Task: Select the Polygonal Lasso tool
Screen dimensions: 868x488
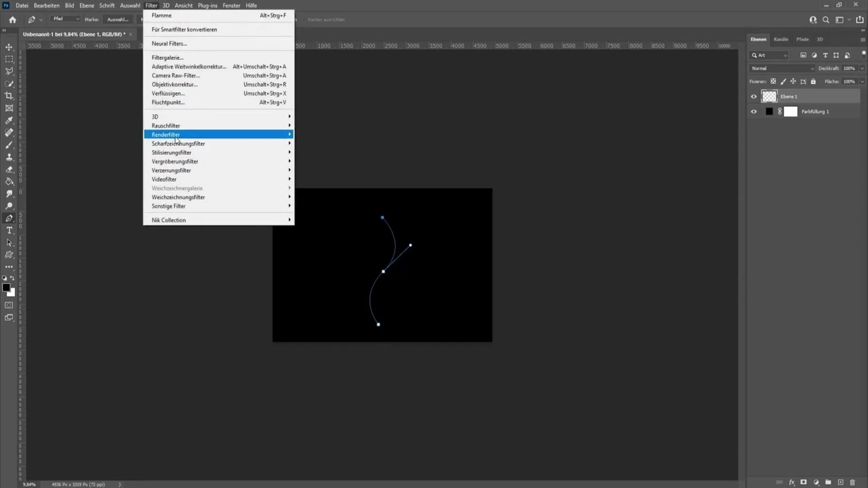Action: [x=9, y=71]
